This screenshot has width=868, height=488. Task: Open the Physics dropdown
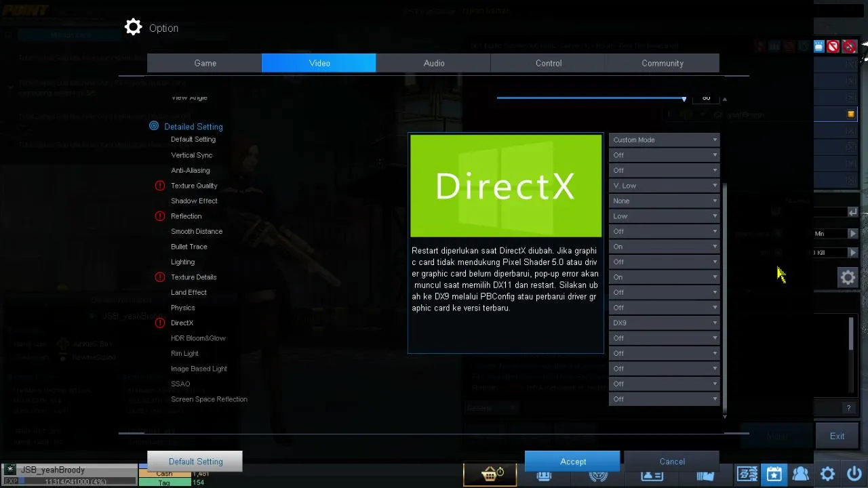coord(664,308)
